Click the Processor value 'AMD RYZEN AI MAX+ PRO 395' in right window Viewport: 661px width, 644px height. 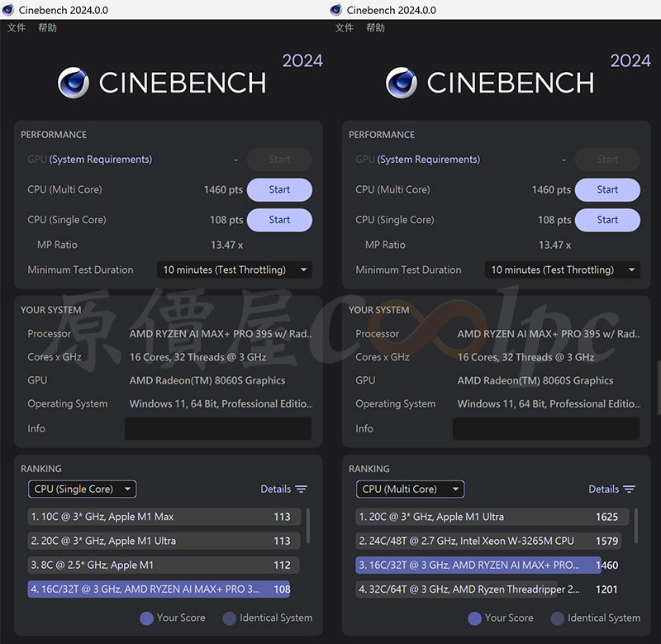pyautogui.click(x=549, y=334)
